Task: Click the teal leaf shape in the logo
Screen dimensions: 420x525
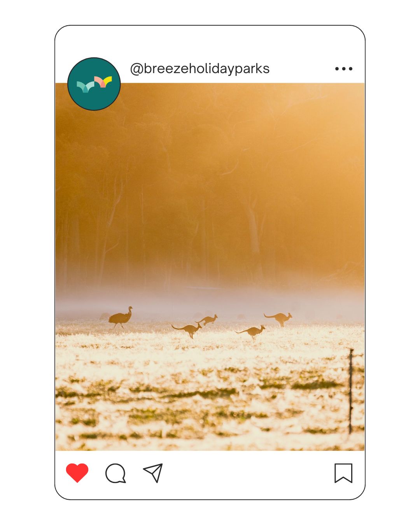Action: pyautogui.click(x=85, y=86)
